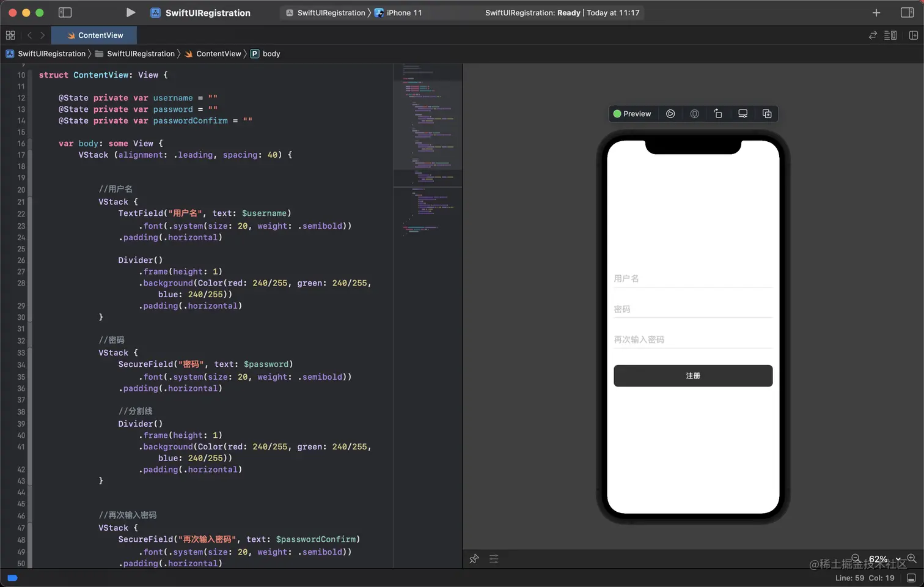The width and height of the screenshot is (924, 587).
Task: Go forward in editor history
Action: tap(42, 35)
